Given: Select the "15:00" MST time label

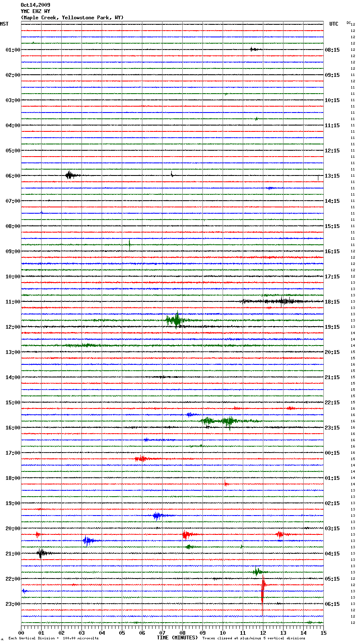Looking at the screenshot, I should click(13, 403).
